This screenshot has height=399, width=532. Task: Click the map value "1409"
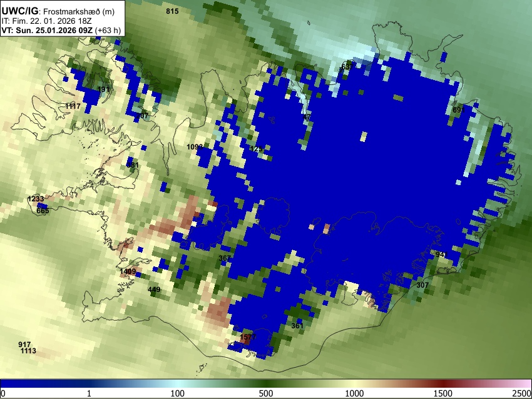pyautogui.click(x=128, y=271)
